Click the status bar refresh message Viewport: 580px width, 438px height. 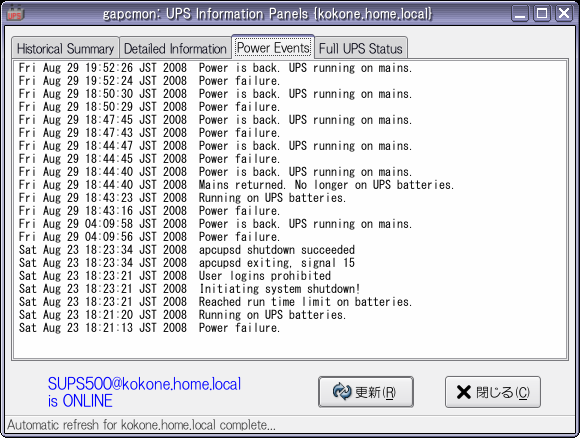[x=141, y=425]
